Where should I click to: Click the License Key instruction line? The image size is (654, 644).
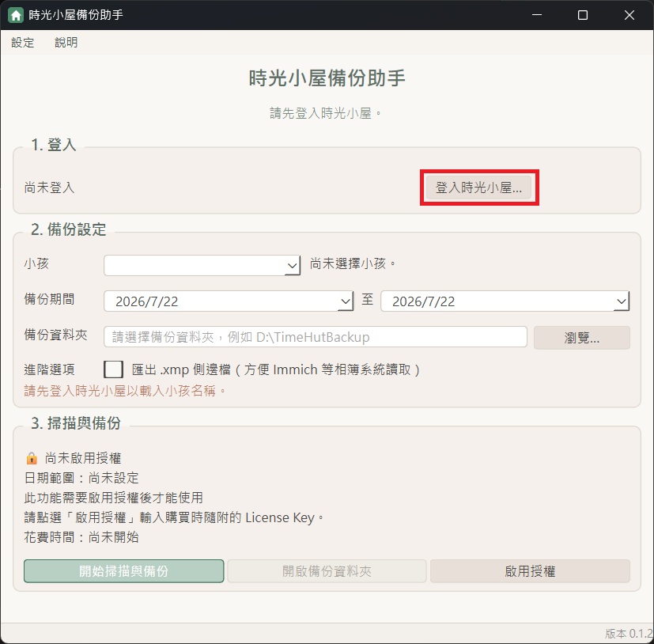click(x=173, y=517)
